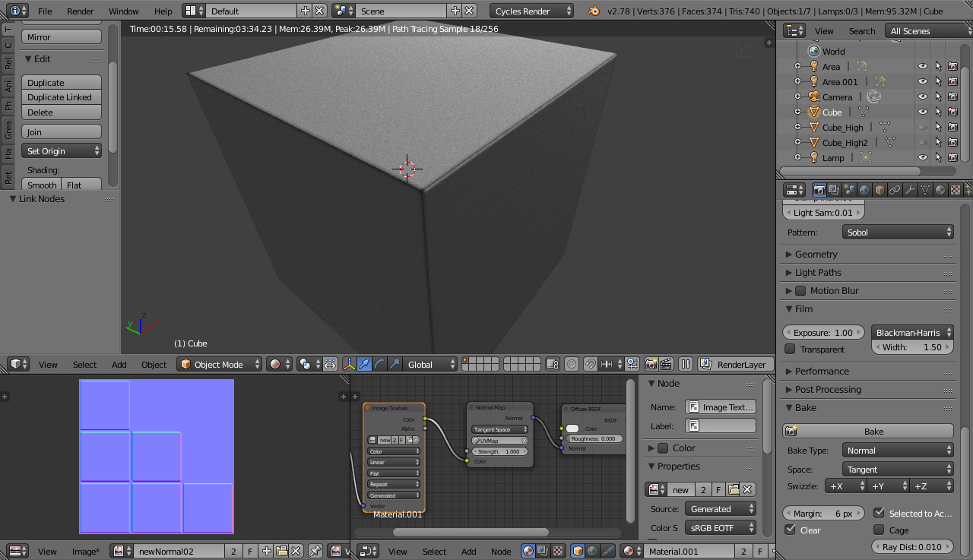Open the Render menu in the top bar
This screenshot has width=973, height=560.
80,11
